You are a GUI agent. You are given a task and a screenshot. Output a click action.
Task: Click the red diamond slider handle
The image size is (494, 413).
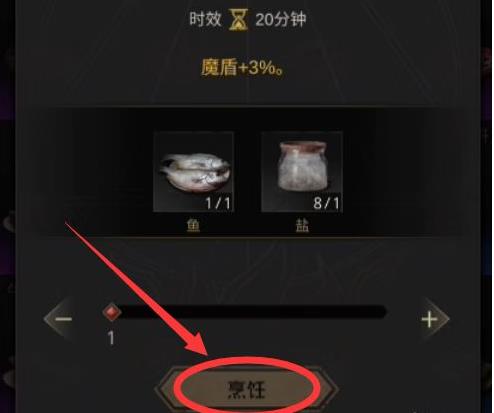(112, 312)
